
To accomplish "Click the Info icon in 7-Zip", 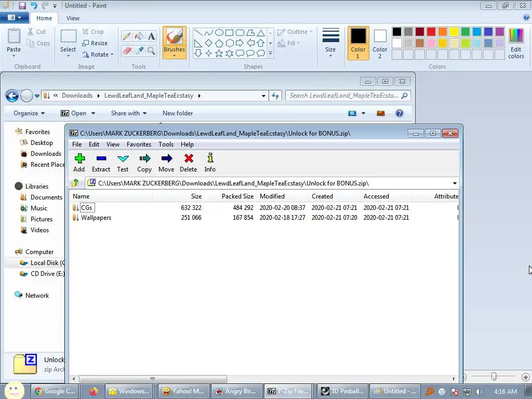I will (x=210, y=158).
